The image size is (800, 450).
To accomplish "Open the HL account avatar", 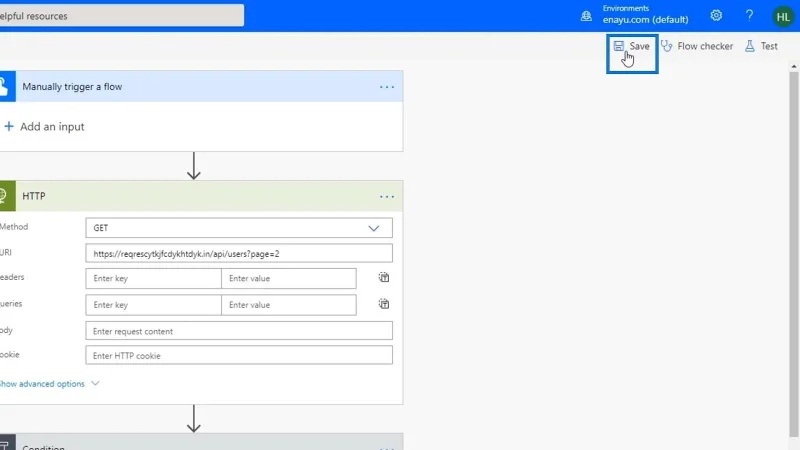I will (x=783, y=16).
